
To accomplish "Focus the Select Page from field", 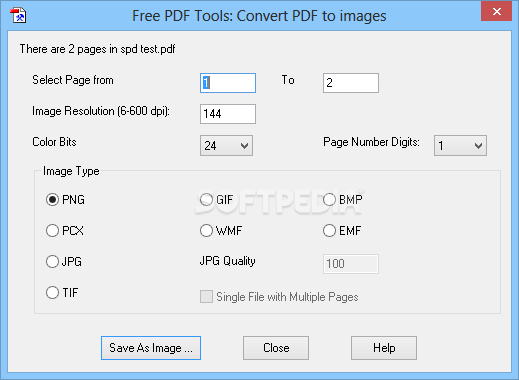I will point(228,83).
